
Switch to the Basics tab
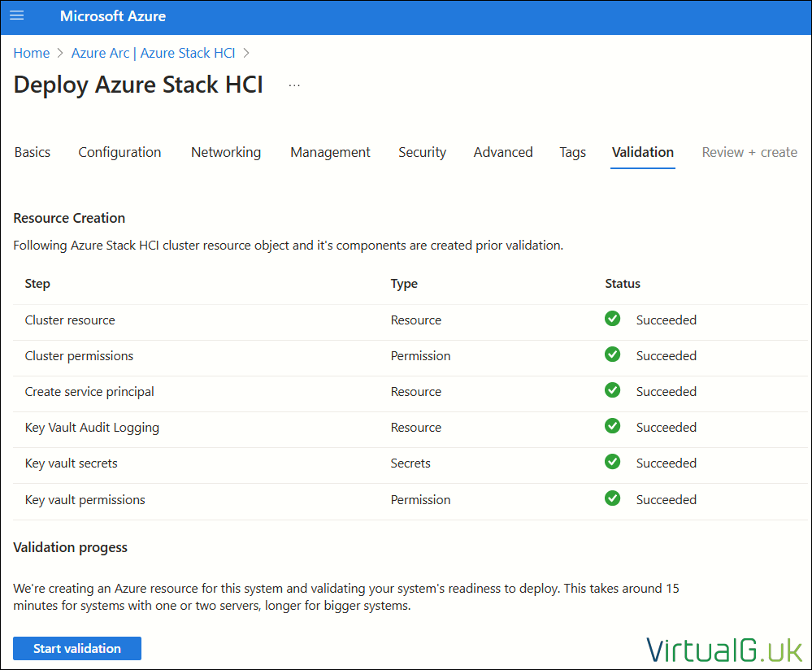tap(33, 152)
